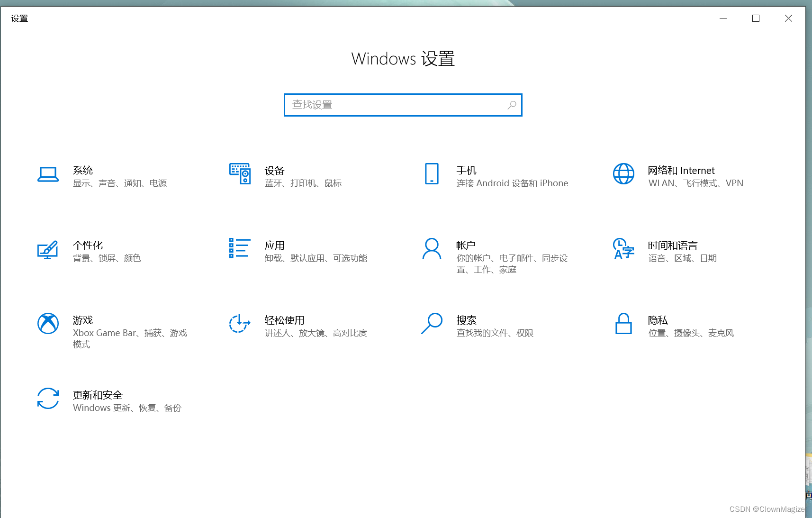Click the 时间和语言 clock-letter icon
Image resolution: width=812 pixels, height=518 pixels.
pyautogui.click(x=623, y=249)
